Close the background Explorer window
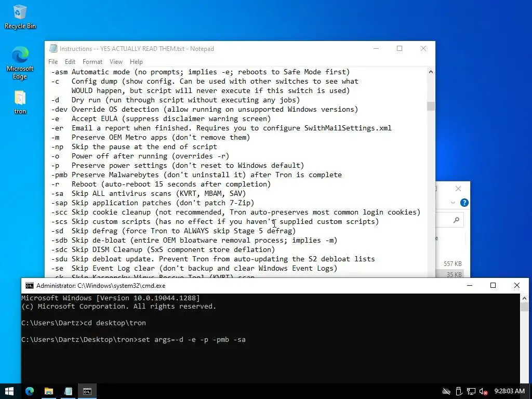The width and height of the screenshot is (532, 399). (458, 189)
